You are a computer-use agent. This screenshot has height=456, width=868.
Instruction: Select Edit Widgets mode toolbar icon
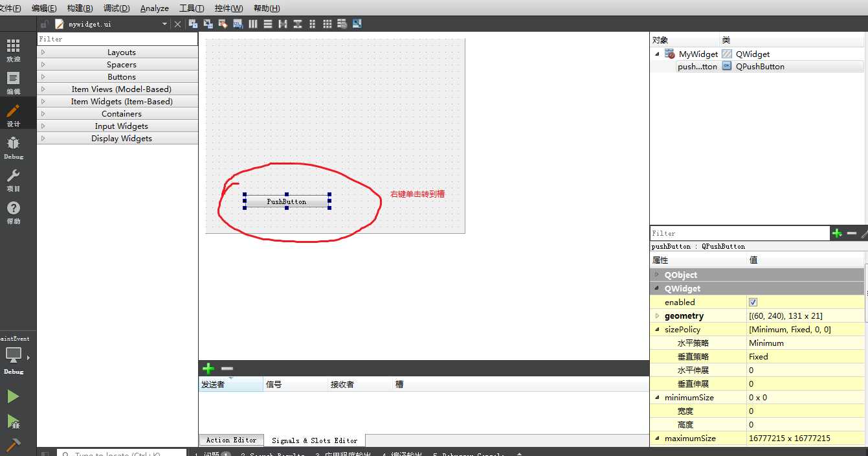click(193, 24)
